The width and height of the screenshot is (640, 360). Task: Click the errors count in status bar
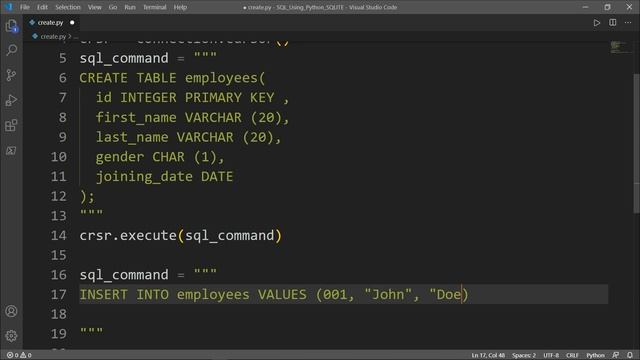(x=13, y=355)
